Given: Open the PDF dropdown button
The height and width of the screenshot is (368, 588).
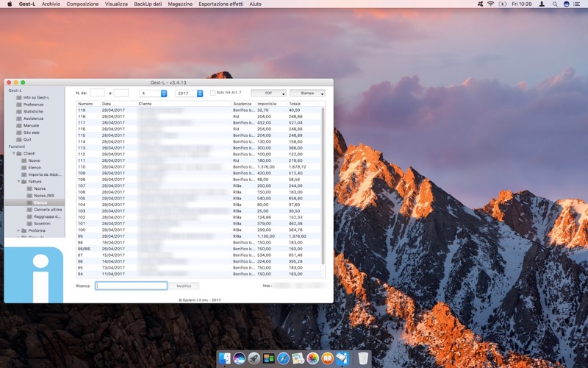Looking at the screenshot, I should (x=268, y=93).
